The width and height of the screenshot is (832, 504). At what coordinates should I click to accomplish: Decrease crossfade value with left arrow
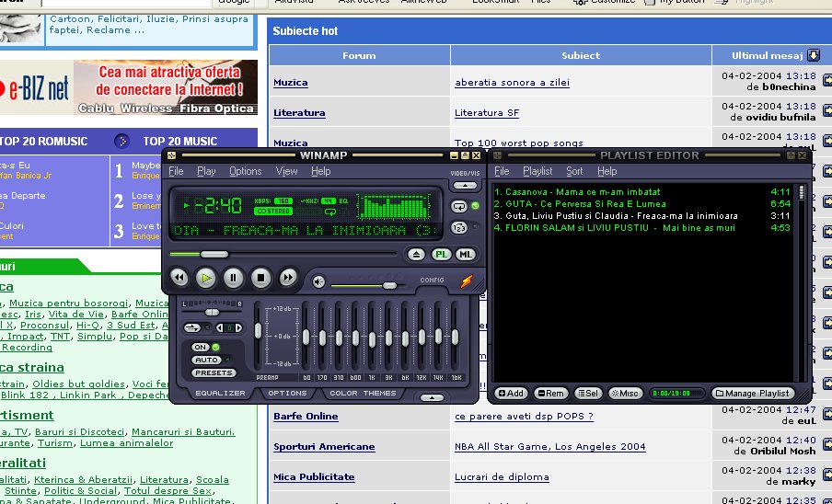pos(220,328)
